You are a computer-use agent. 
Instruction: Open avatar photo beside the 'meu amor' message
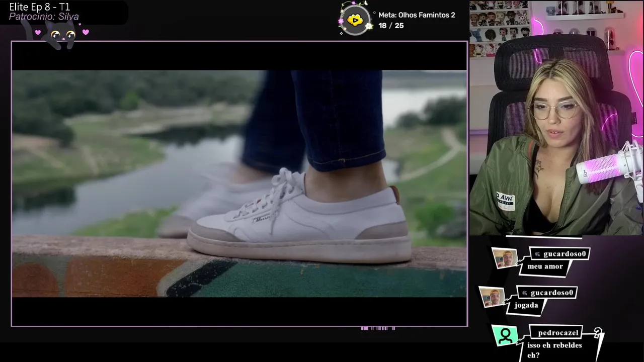504,258
